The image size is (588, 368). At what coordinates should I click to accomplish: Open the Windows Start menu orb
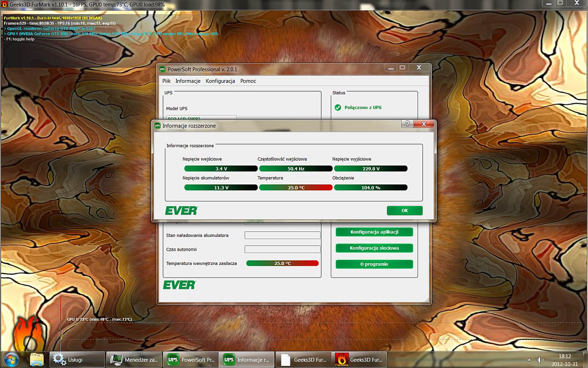point(11,359)
